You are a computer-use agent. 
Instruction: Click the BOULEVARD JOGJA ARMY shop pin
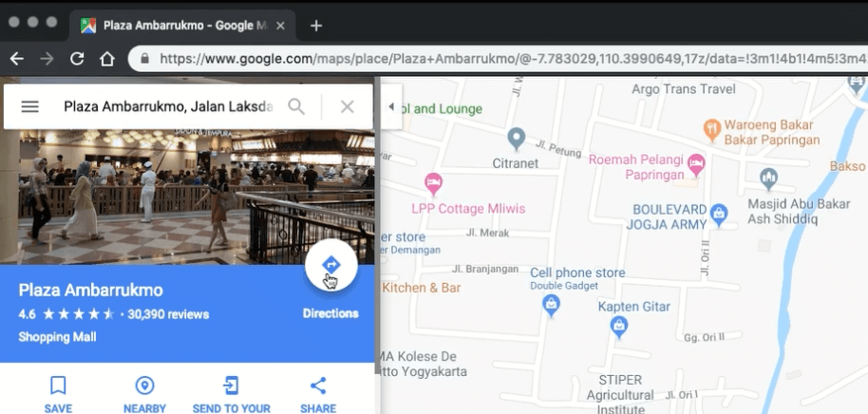point(719,216)
